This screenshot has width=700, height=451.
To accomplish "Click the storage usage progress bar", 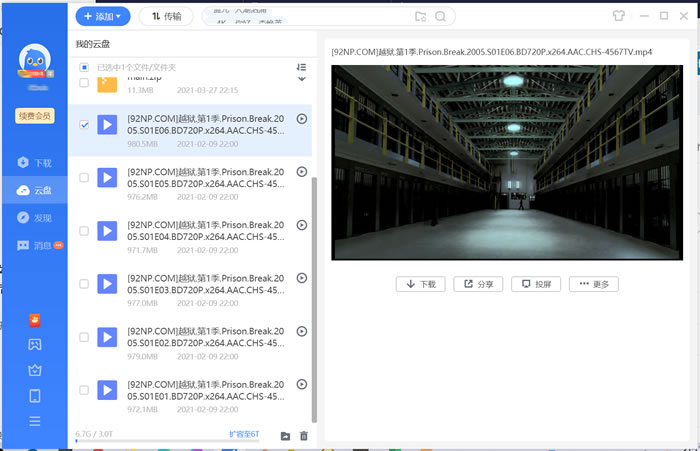I will tap(167, 441).
